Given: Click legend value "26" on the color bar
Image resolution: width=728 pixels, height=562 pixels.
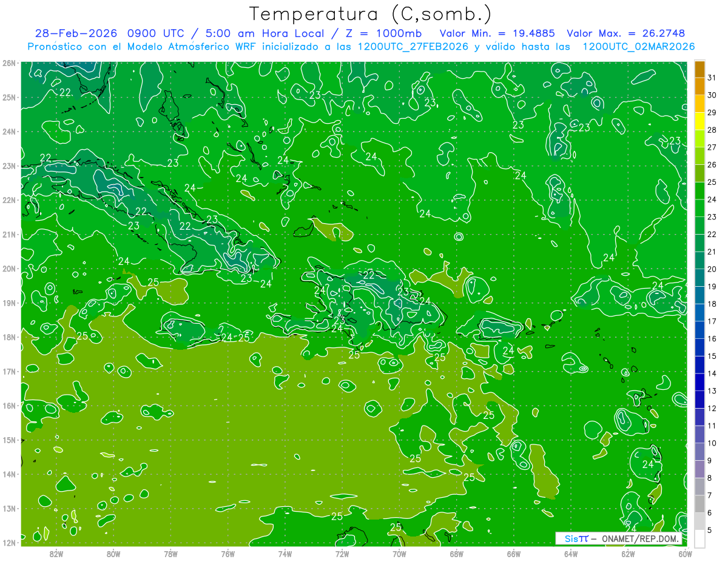Looking at the screenshot, I should coord(712,165).
